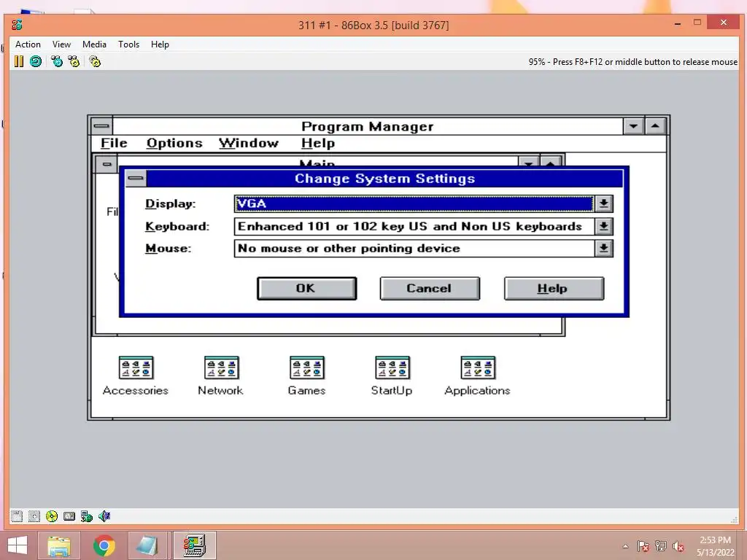Open the Accessories program group icon
The image size is (747, 560).
pos(136,367)
